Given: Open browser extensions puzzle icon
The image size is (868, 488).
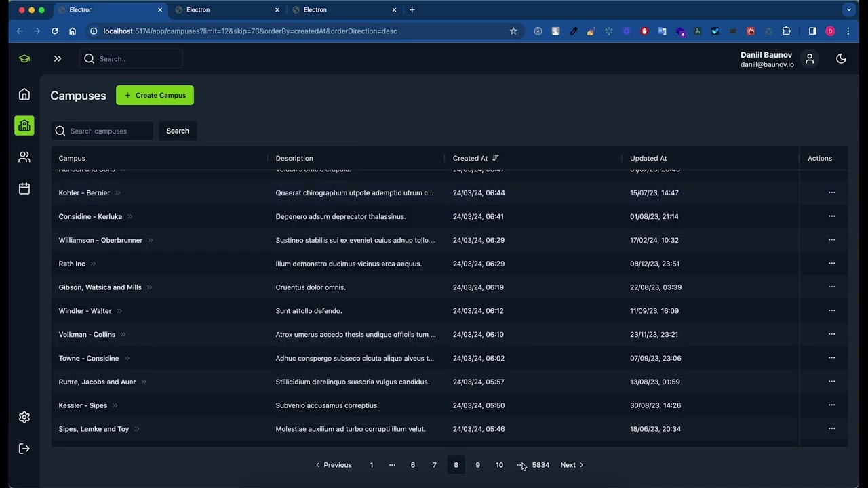Looking at the screenshot, I should coord(787,31).
